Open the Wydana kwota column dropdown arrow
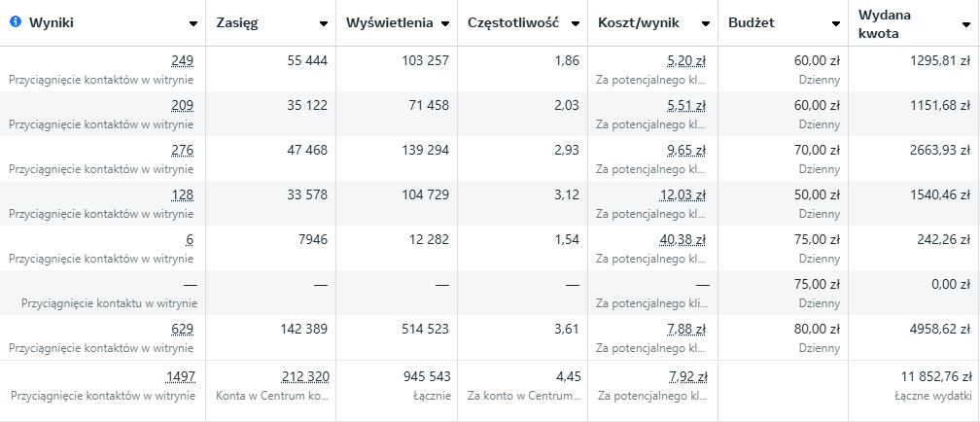 (967, 23)
